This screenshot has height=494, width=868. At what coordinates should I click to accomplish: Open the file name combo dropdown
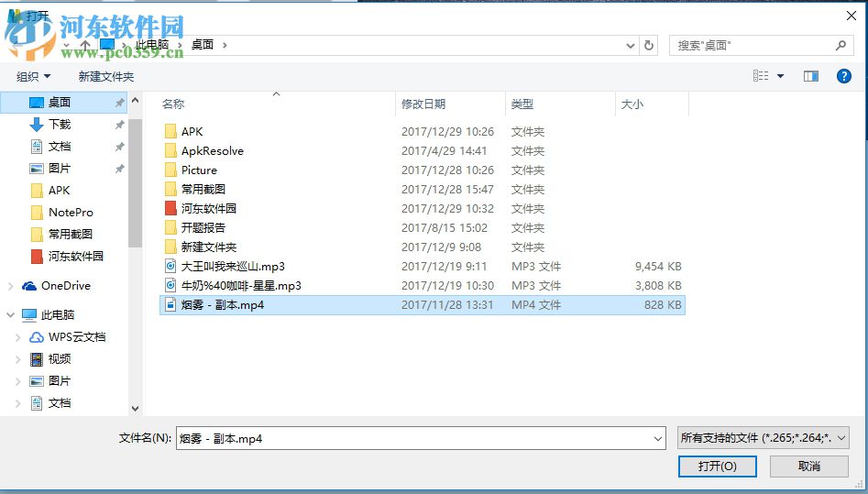[657, 439]
